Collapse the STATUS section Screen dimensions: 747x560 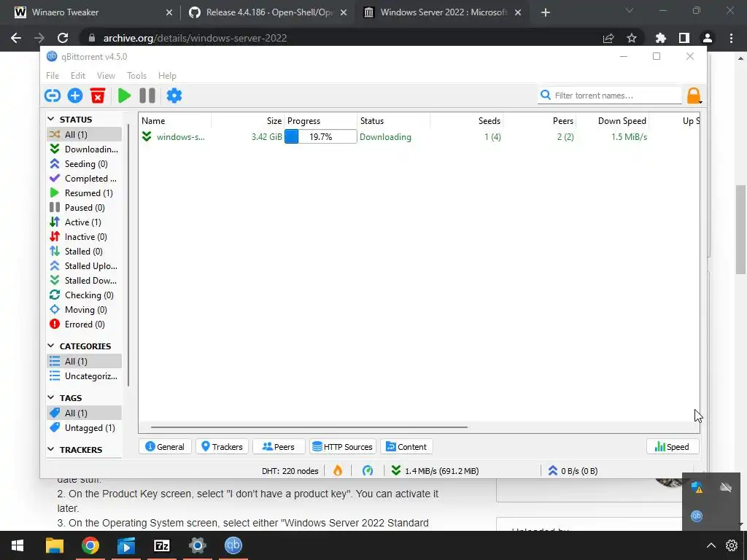coord(51,119)
